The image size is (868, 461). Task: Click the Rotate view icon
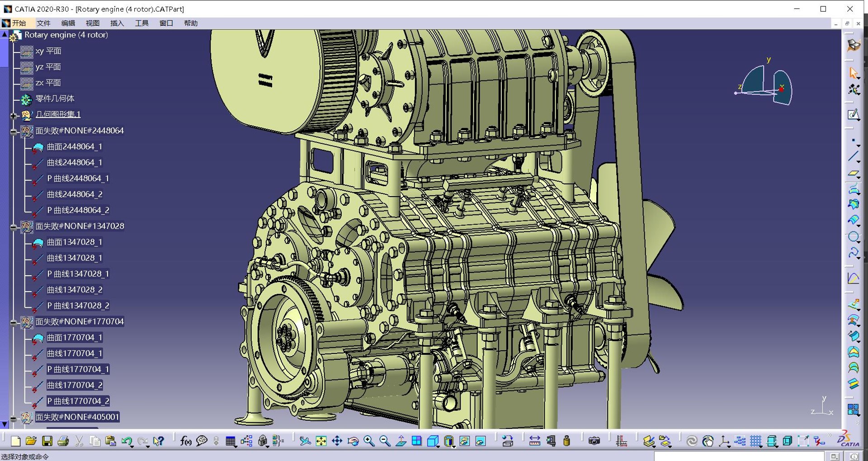pos(353,441)
